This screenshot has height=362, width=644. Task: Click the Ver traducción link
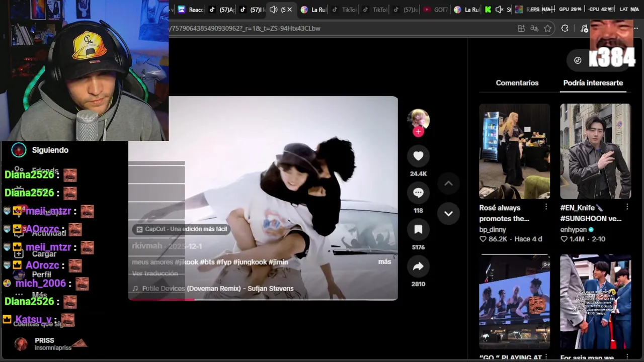[x=155, y=274]
